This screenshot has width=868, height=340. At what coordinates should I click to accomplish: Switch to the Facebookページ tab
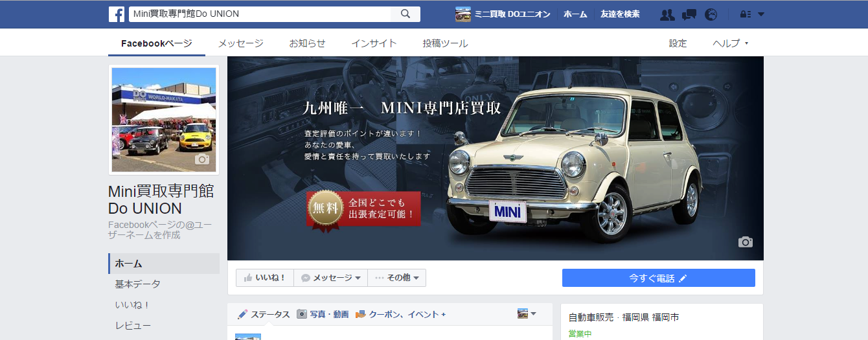157,43
